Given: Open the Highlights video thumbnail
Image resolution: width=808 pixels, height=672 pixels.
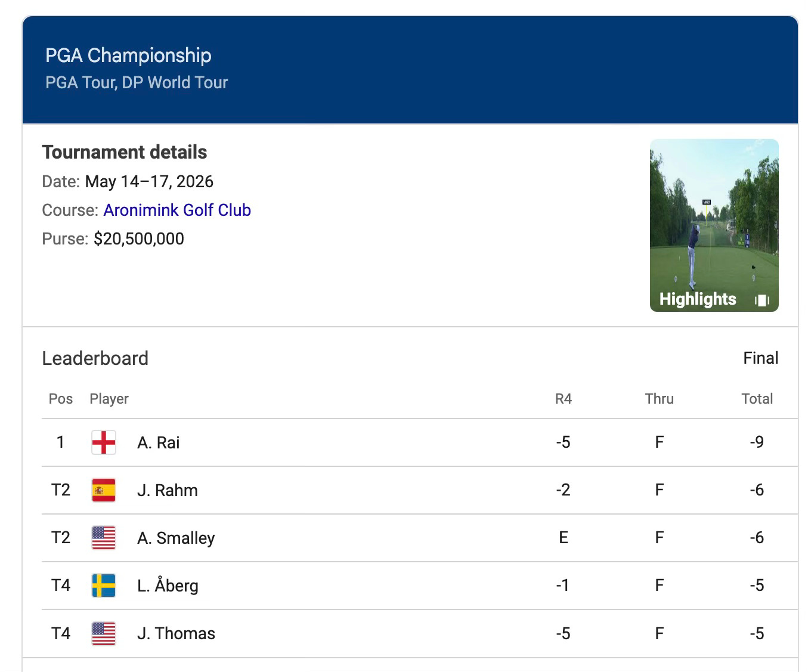Looking at the screenshot, I should tap(714, 225).
